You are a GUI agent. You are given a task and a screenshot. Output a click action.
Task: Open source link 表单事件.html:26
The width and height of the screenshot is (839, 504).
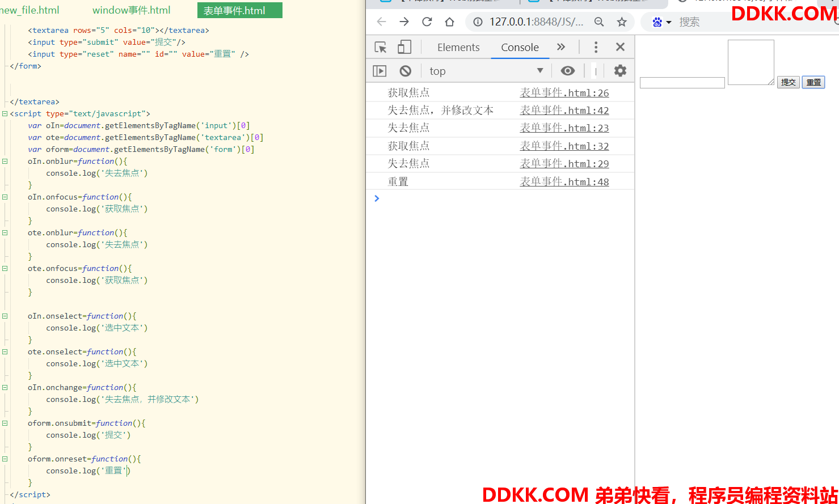coord(564,92)
